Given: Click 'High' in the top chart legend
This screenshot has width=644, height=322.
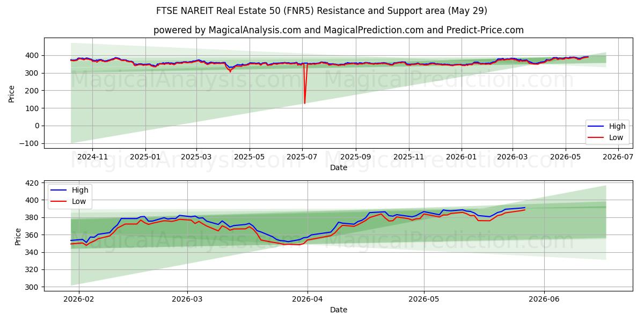Looking at the screenshot, I should coord(617,126).
